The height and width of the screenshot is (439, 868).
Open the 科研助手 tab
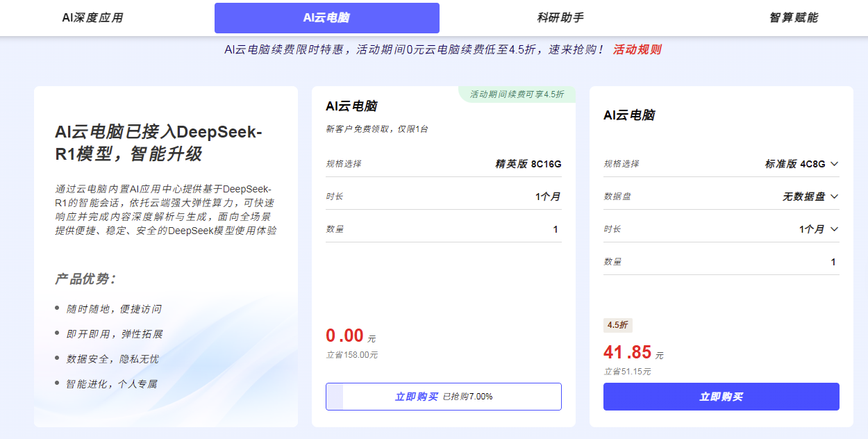[x=560, y=18]
